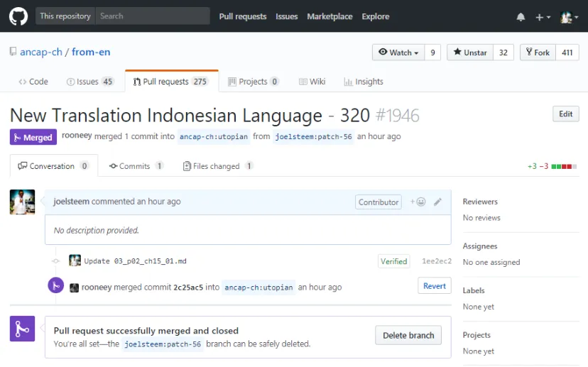Unstar this repository
Screen dimensions: 588x367
click(470, 53)
